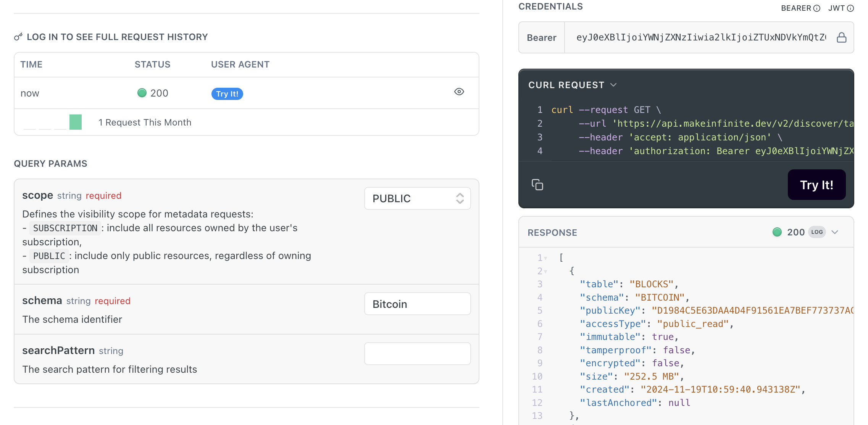This screenshot has height=425, width=868.
Task: Click Log in to see full request history
Action: pos(117,37)
